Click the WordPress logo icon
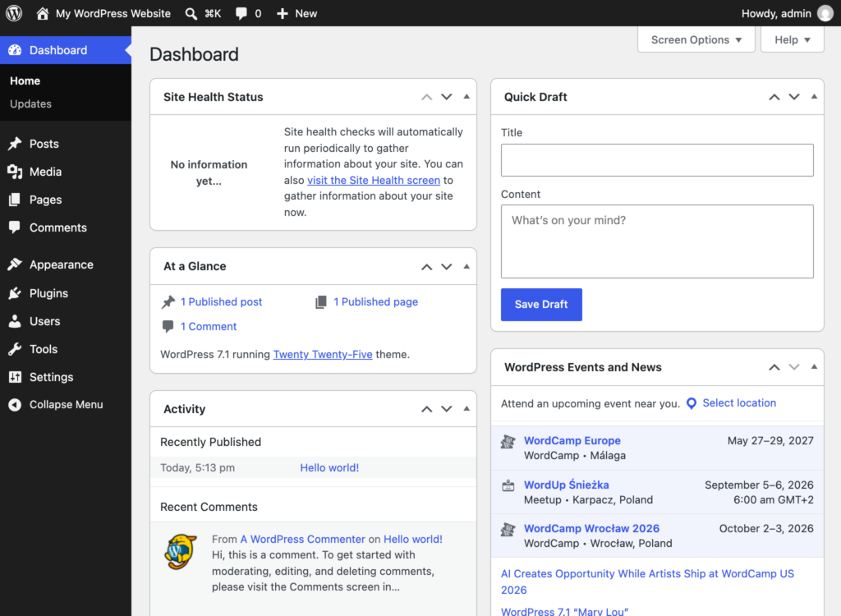This screenshot has width=841, height=616. click(x=14, y=13)
